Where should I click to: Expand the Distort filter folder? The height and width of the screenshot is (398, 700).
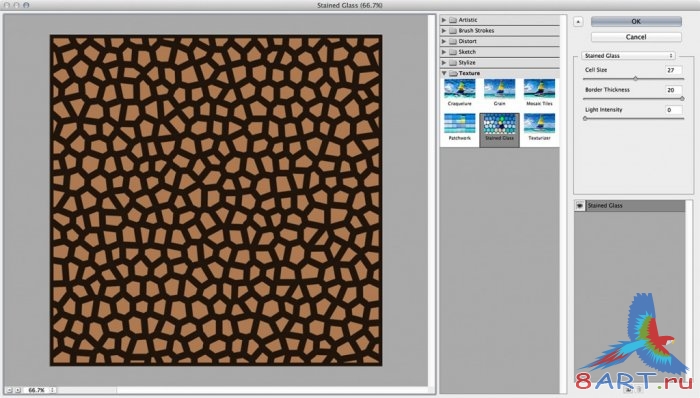(444, 41)
